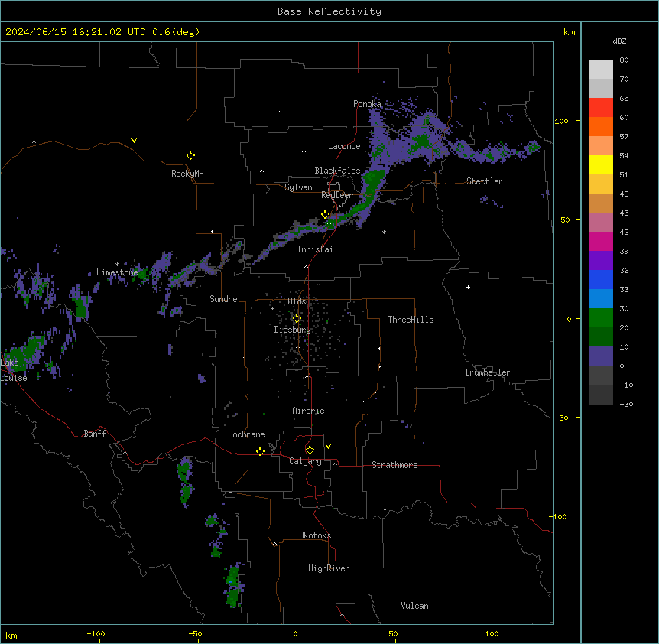Click the 60 dBZ orange legend swatch
Viewport: 659px width, 644px height.
[x=601, y=126]
